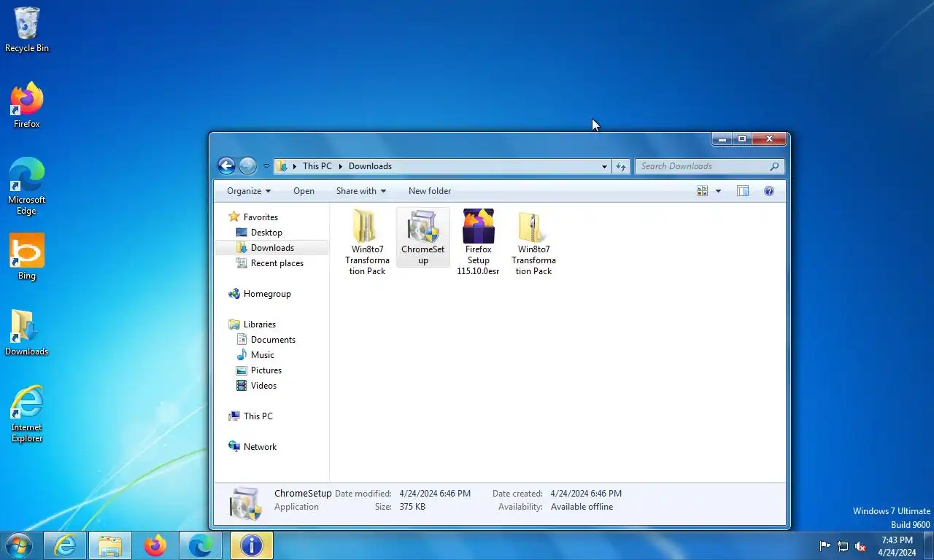Select the Downloads desktop shortcut
The width and height of the screenshot is (934, 560).
pyautogui.click(x=27, y=333)
